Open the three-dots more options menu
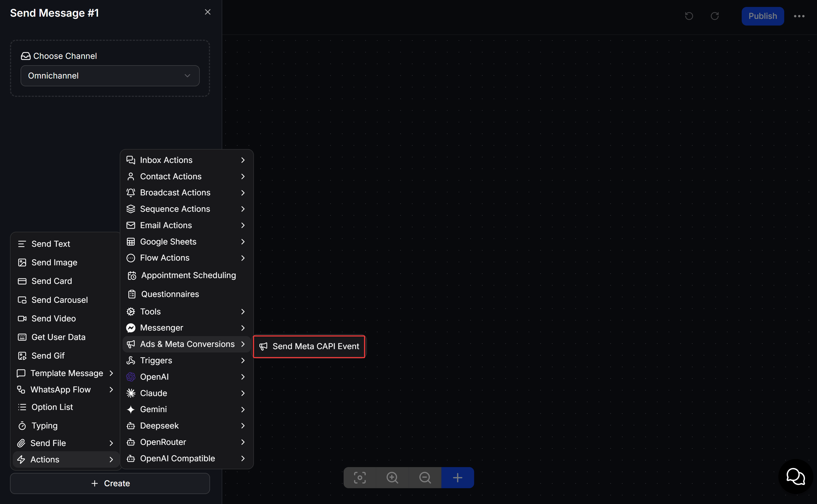Viewport: 817px width, 504px height. click(x=799, y=16)
